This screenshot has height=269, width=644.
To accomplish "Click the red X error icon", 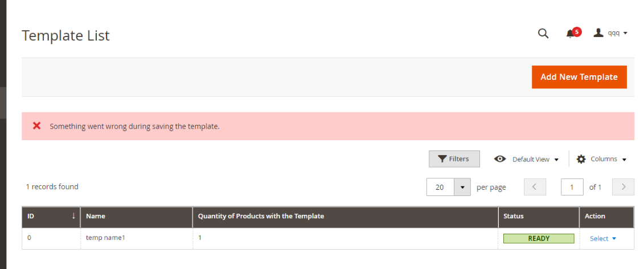I will pyautogui.click(x=36, y=126).
